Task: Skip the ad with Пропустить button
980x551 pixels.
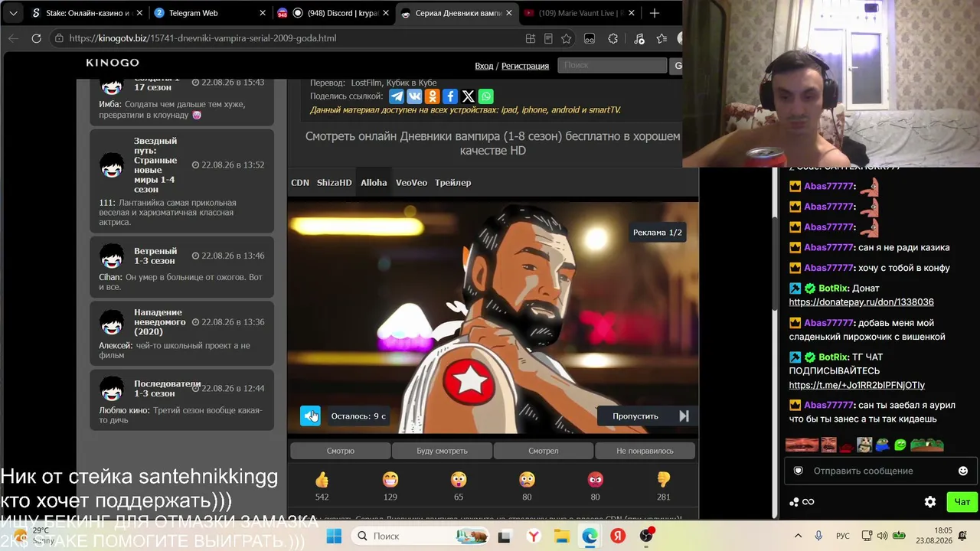Action: point(635,416)
